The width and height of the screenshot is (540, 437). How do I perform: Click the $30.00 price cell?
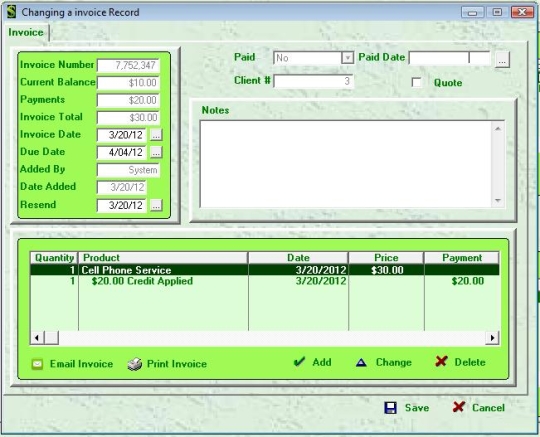tap(387, 270)
